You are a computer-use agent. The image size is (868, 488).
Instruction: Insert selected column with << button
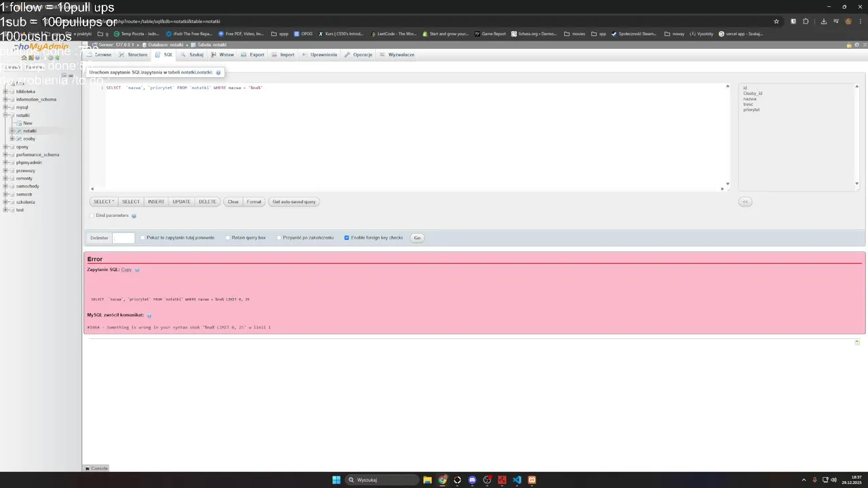[745, 201]
